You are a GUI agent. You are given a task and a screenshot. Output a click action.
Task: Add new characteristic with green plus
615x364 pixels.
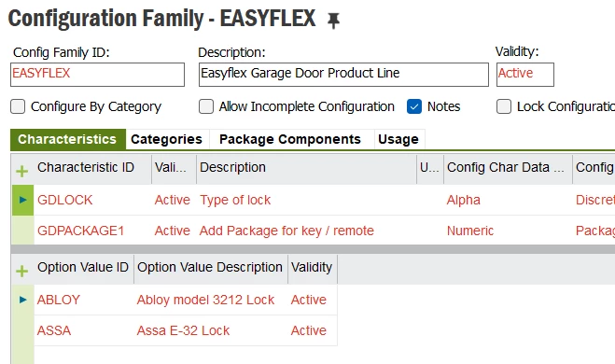[x=22, y=171]
